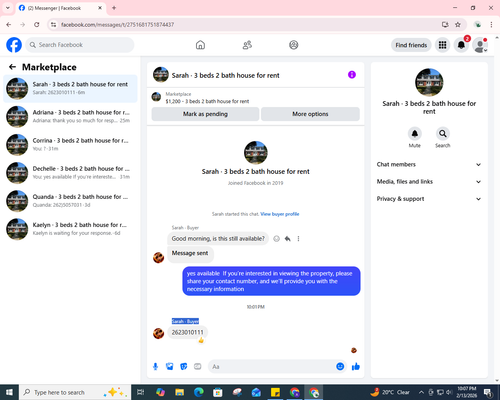The width and height of the screenshot is (500, 400).
Task: Open View buyer profile link
Action: pos(280,214)
